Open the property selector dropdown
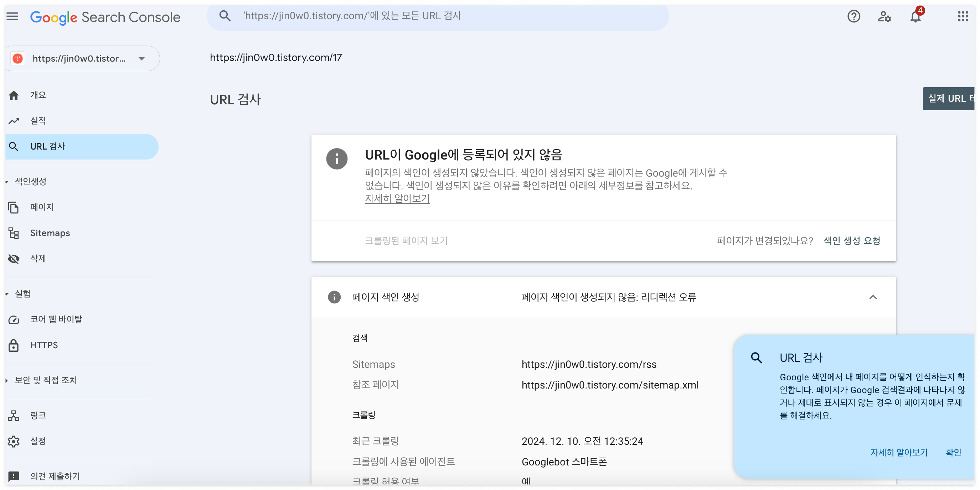This screenshot has width=980, height=490. pyautogui.click(x=82, y=58)
